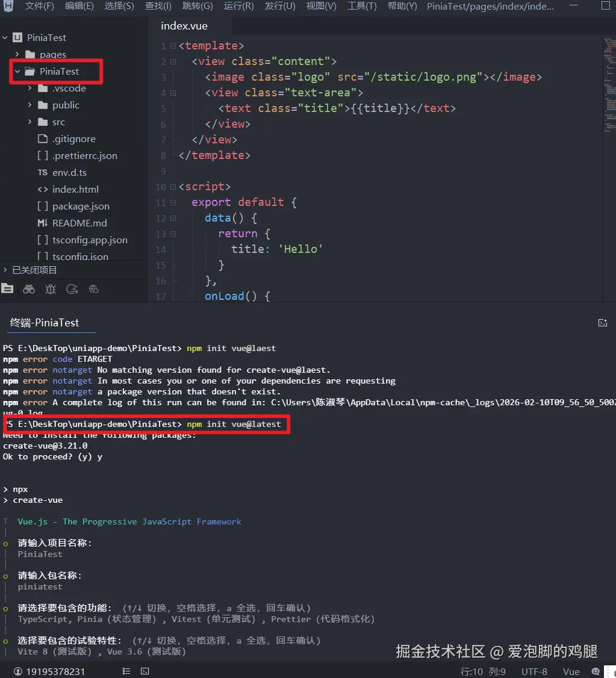Open the 发行(U) menu
This screenshot has width=616, height=678.
click(280, 6)
